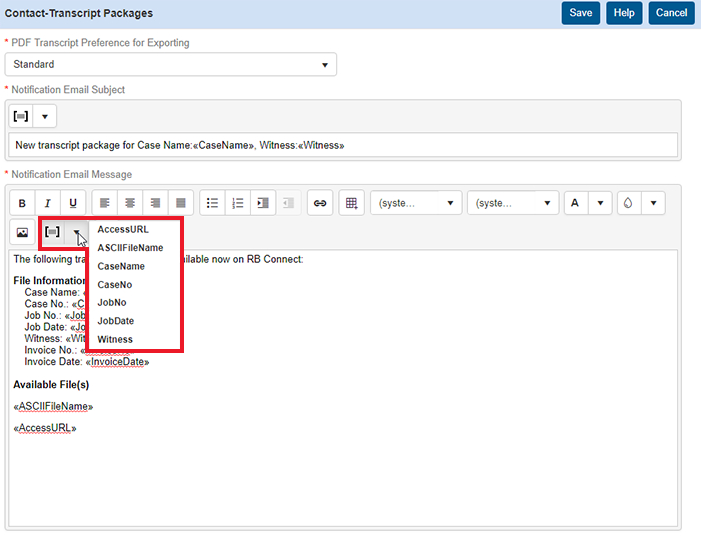Click the «ASCIIFileName» placeholder in body
Image resolution: width=701 pixels, height=536 pixels.
click(53, 406)
